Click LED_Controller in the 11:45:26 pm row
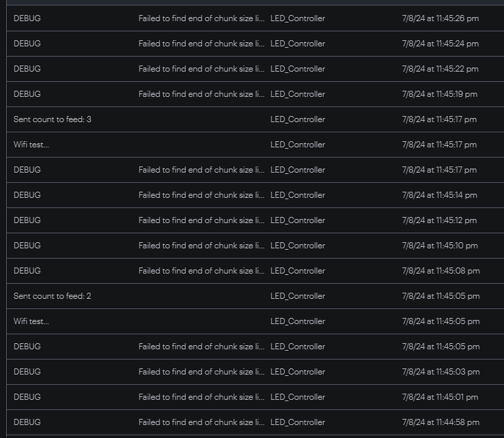Viewport: 504px width, 438px height. 298,18
